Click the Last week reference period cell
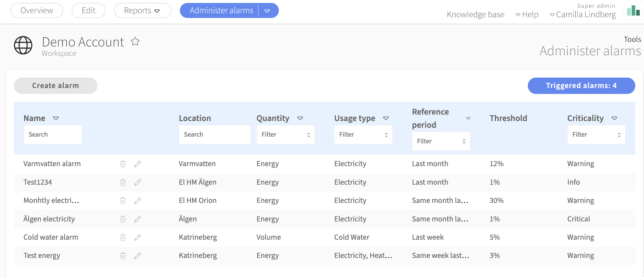The image size is (644, 277). [x=428, y=237]
